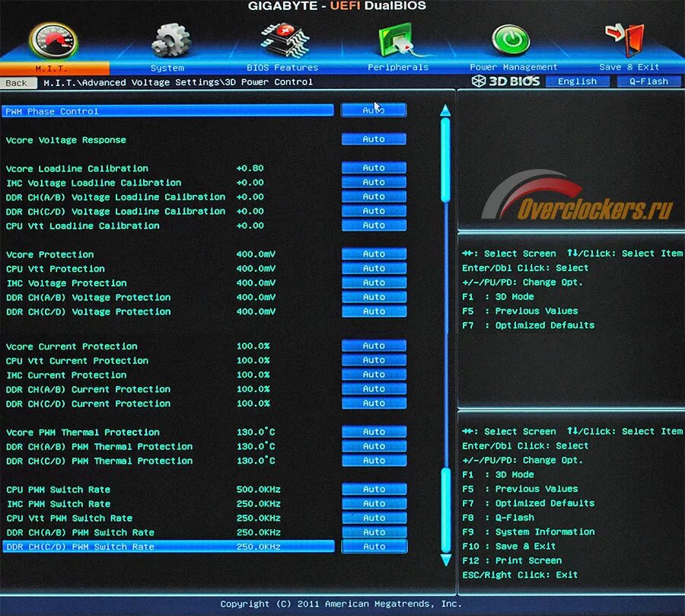685x616 pixels.
Task: Click the English language button
Action: coord(577,81)
